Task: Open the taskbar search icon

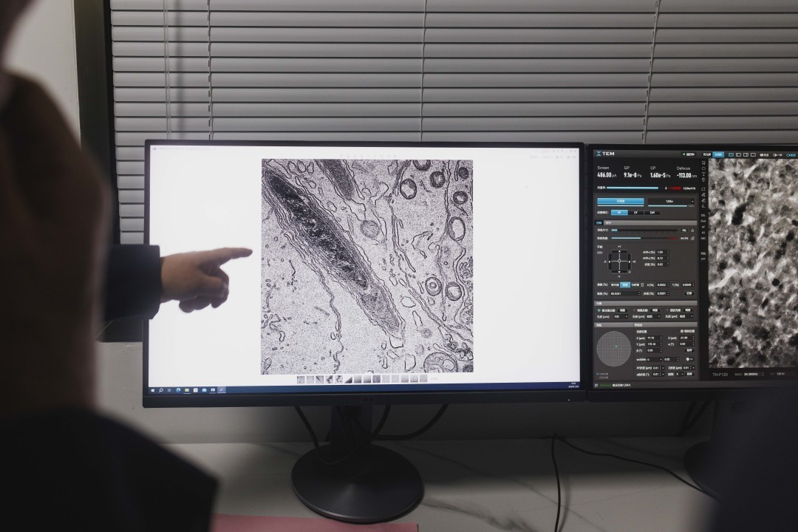Action: (161, 390)
